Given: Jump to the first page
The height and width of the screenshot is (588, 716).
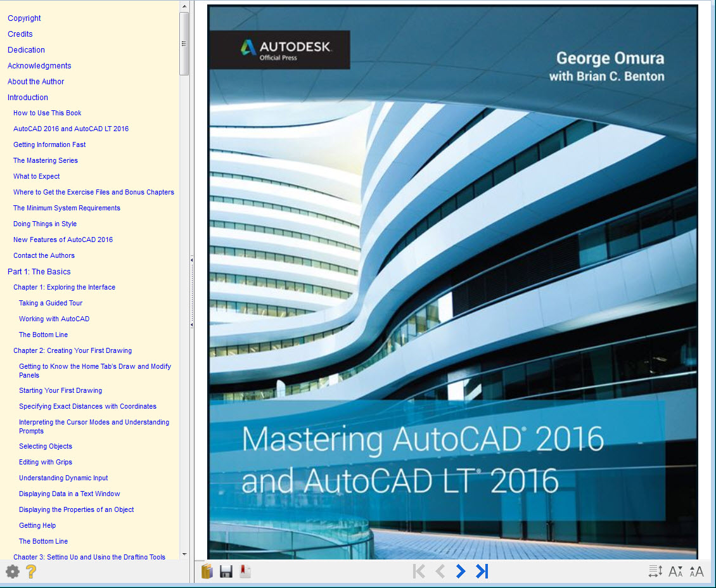Looking at the screenshot, I should [x=419, y=571].
